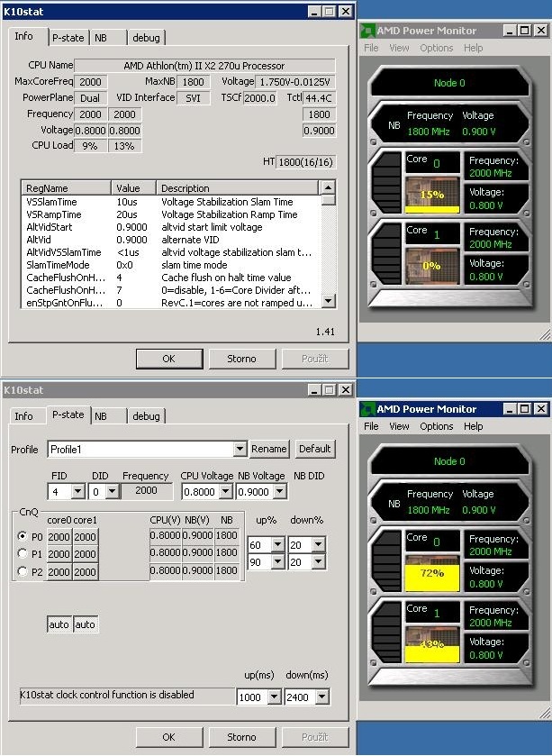Open P-state tab in upper K10stat window
Image resolution: width=552 pixels, height=756 pixels.
pyautogui.click(x=68, y=38)
